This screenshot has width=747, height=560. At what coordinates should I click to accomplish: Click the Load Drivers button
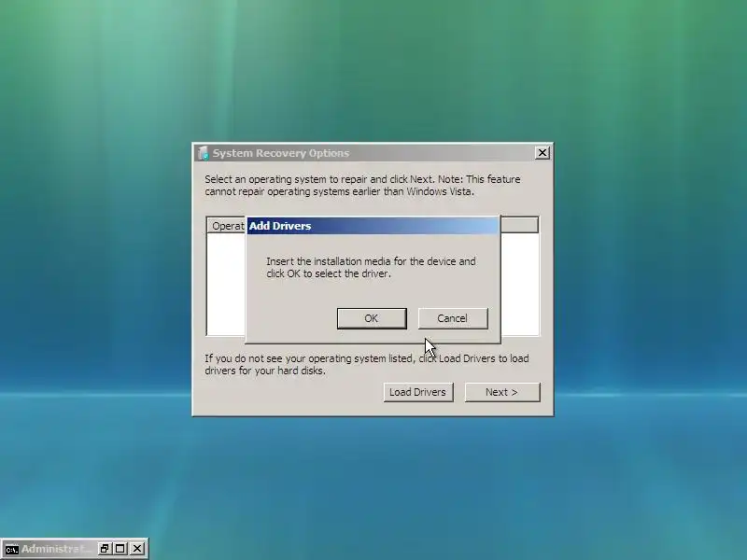[x=417, y=392]
